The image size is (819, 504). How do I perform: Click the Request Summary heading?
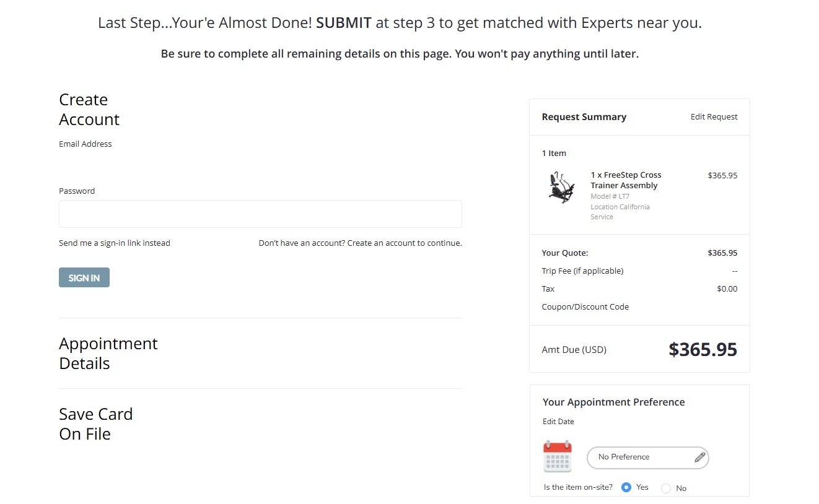tap(584, 117)
